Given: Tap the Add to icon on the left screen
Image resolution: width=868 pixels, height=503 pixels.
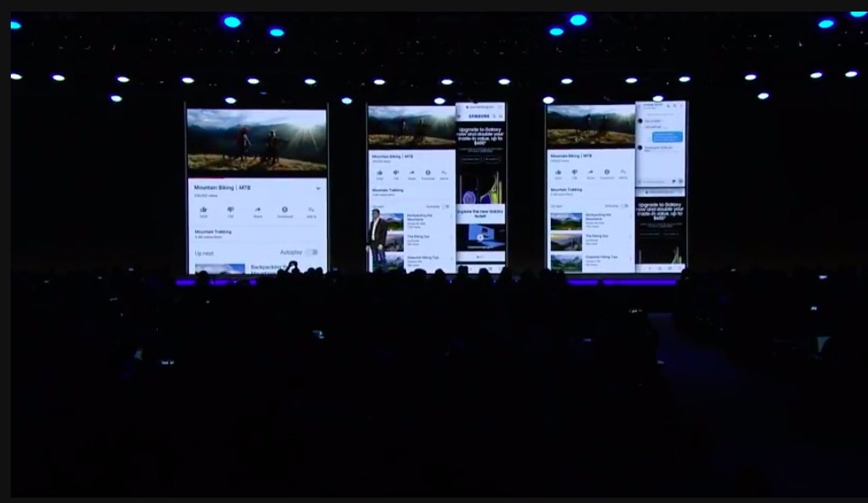Looking at the screenshot, I should (311, 211).
